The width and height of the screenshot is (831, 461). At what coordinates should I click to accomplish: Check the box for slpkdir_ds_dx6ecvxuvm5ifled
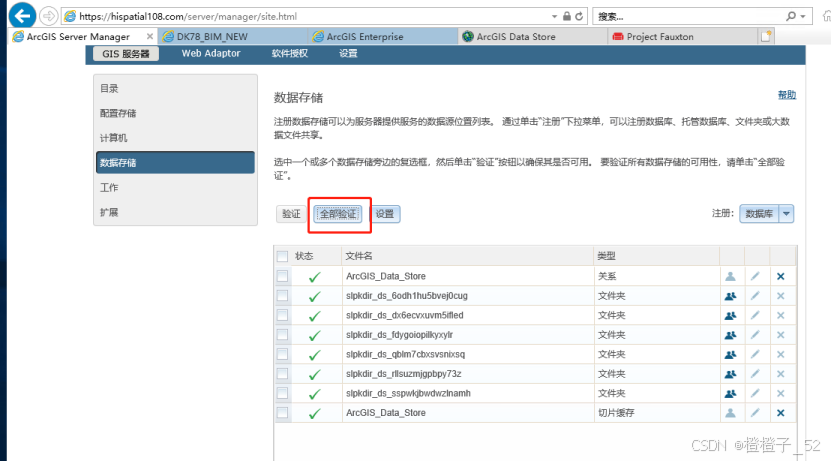[x=282, y=315]
